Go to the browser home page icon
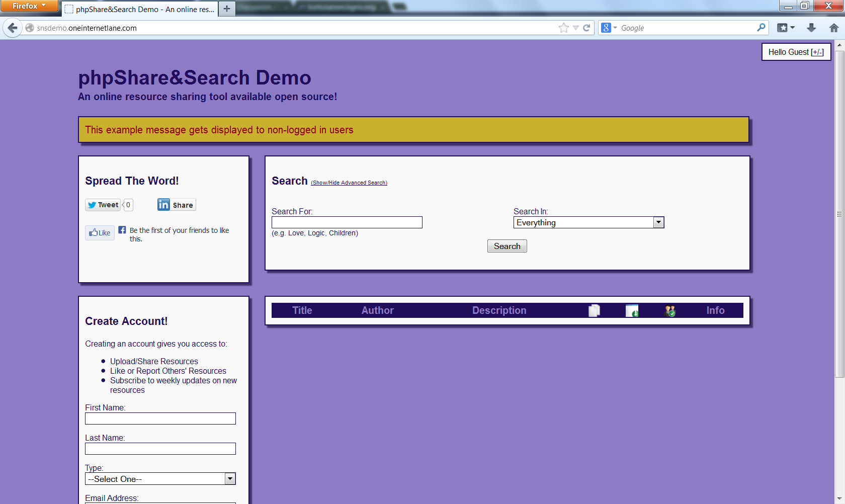 (x=833, y=28)
